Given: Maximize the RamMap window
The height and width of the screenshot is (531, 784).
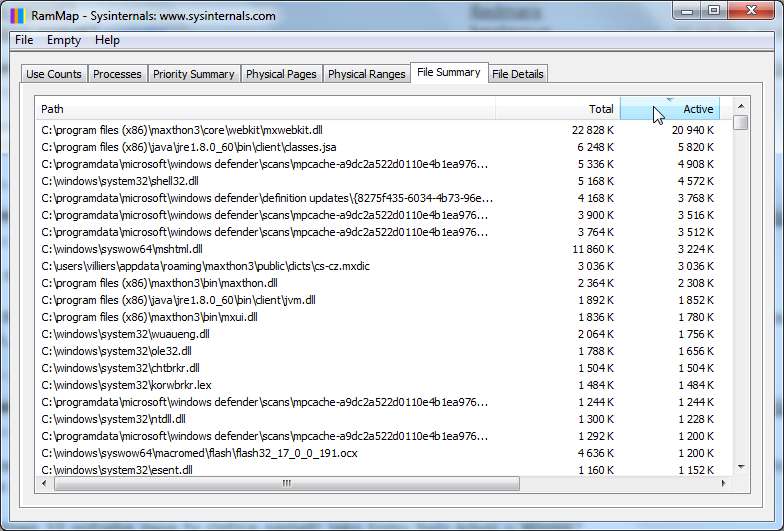Looking at the screenshot, I should pos(714,10).
